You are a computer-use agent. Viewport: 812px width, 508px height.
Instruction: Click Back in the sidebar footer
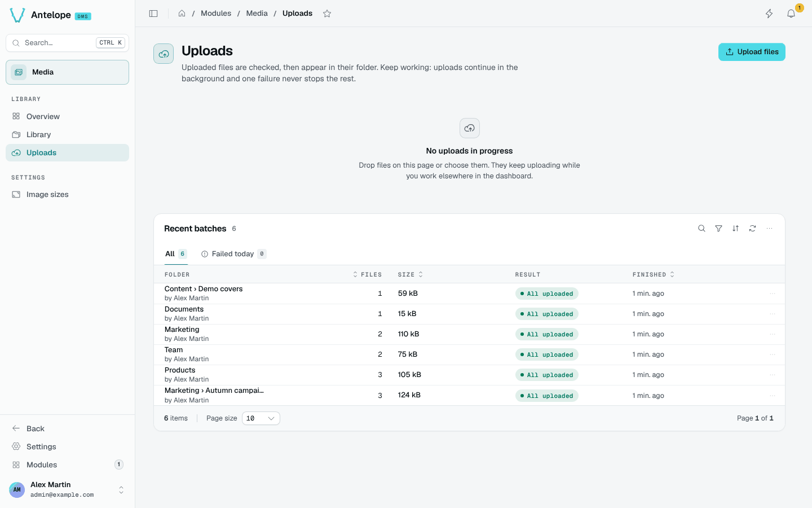[x=67, y=428]
